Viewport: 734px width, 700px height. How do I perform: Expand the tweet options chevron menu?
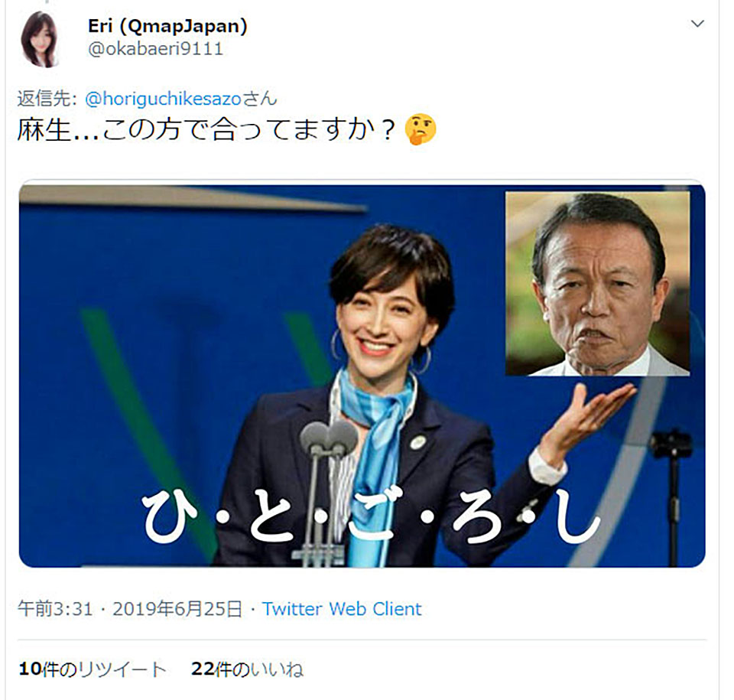click(x=697, y=24)
